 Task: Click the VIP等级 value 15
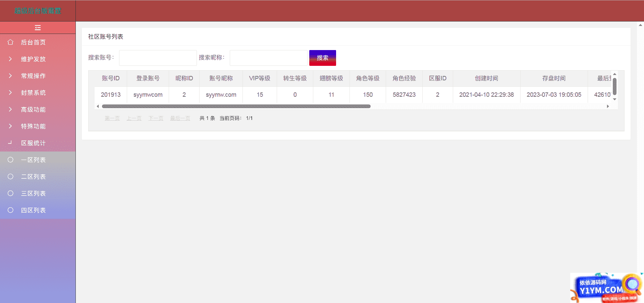(260, 95)
